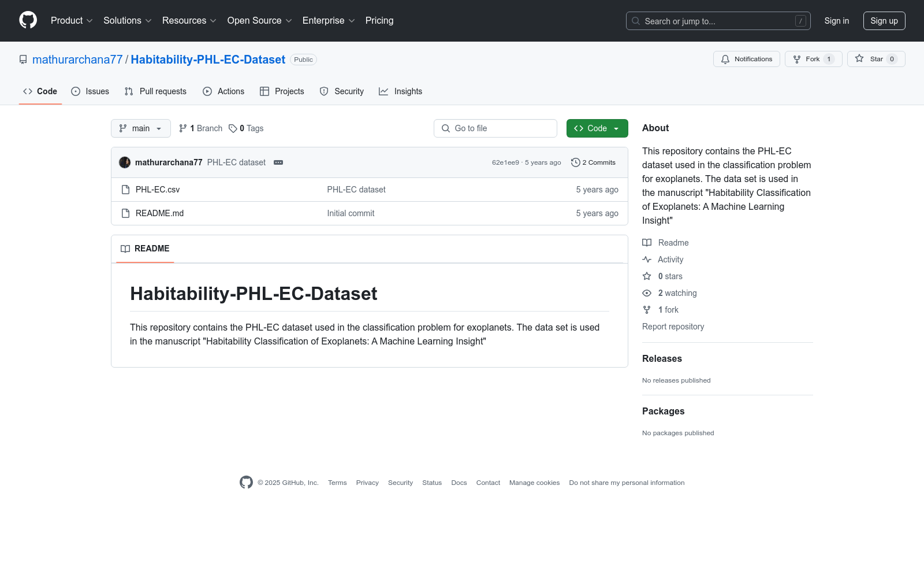This screenshot has height=578, width=924.
Task: Switch to the Issues tab
Action: pos(90,91)
